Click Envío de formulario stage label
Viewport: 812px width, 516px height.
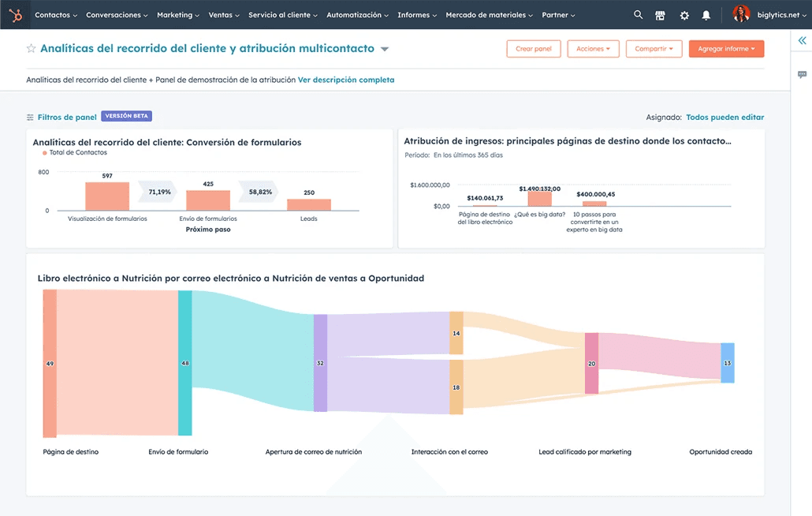tap(178, 452)
